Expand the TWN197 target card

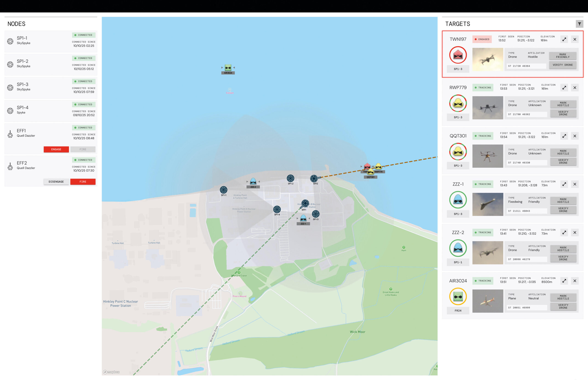click(x=564, y=39)
